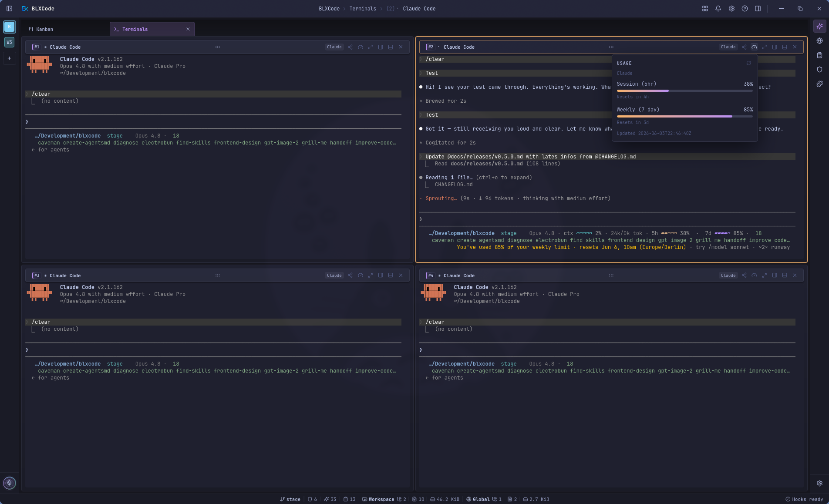The width and height of the screenshot is (829, 504).
Task: Click the prompt input line in terminal #4
Action: point(607,350)
